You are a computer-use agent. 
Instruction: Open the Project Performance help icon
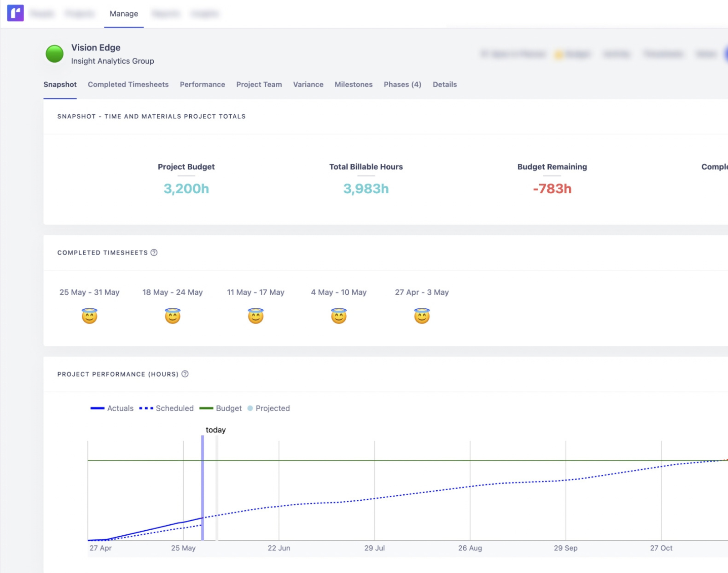click(x=185, y=374)
